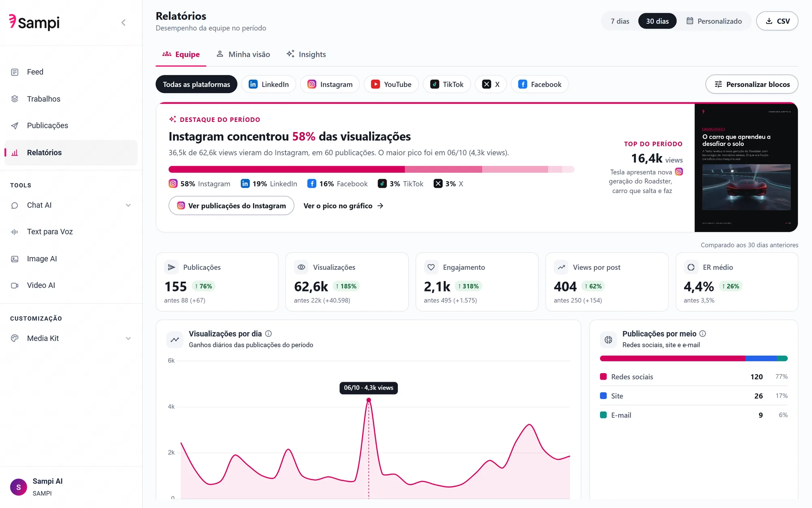This screenshot has height=508, width=812.
Task: Expand the Media Kit submenu
Action: (x=128, y=339)
